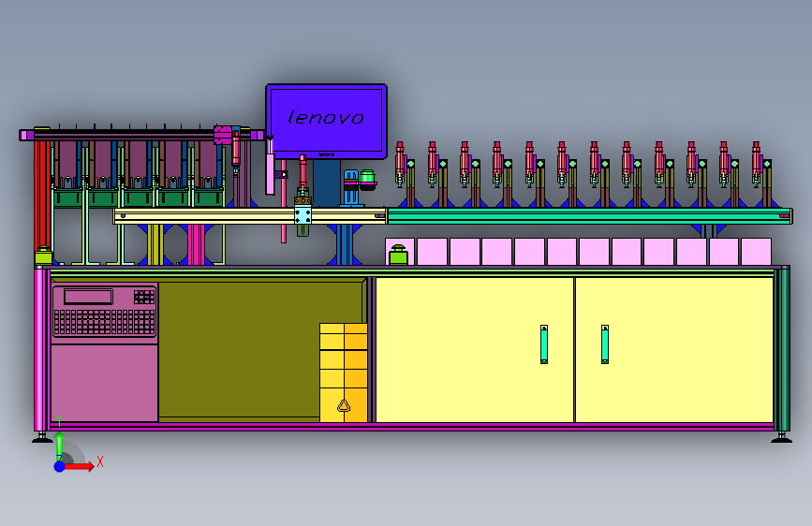812x526 pixels.
Task: Select the green cylindrical lens beside monitor stand
Action: [x=367, y=179]
